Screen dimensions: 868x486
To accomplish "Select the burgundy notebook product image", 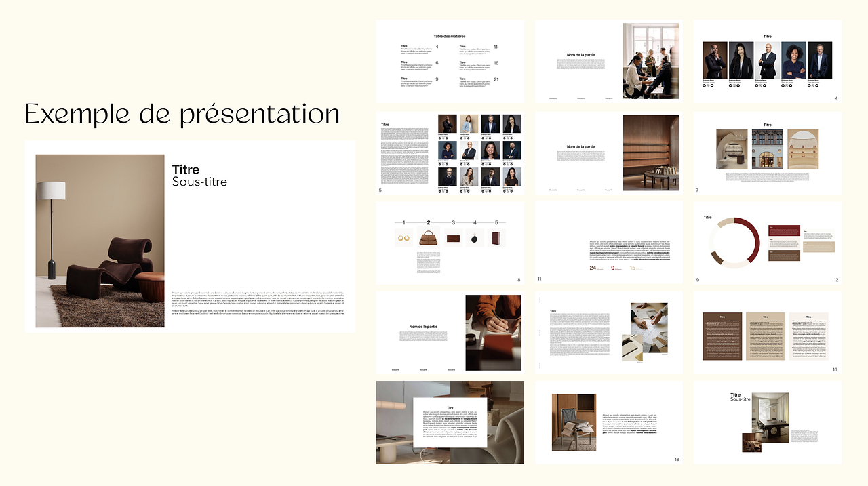I will pos(496,238).
